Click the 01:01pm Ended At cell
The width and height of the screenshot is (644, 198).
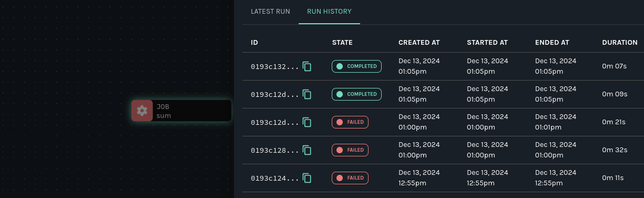click(x=556, y=122)
